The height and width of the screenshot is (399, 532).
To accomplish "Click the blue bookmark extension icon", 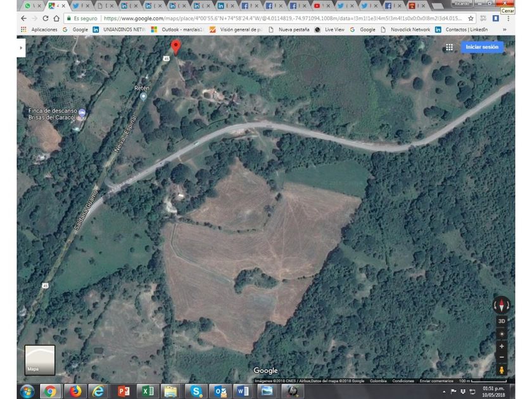I will coord(496,18).
